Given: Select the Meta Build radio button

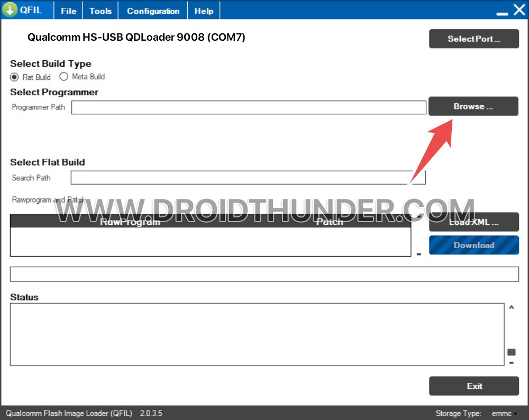Looking at the screenshot, I should coord(63,77).
